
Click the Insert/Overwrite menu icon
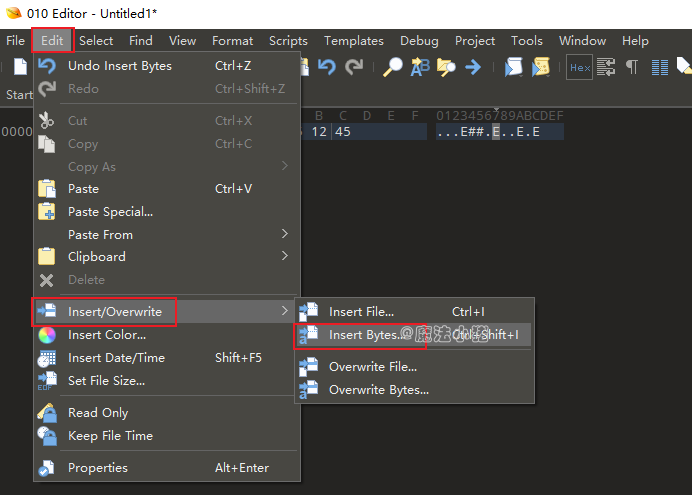coord(47,311)
